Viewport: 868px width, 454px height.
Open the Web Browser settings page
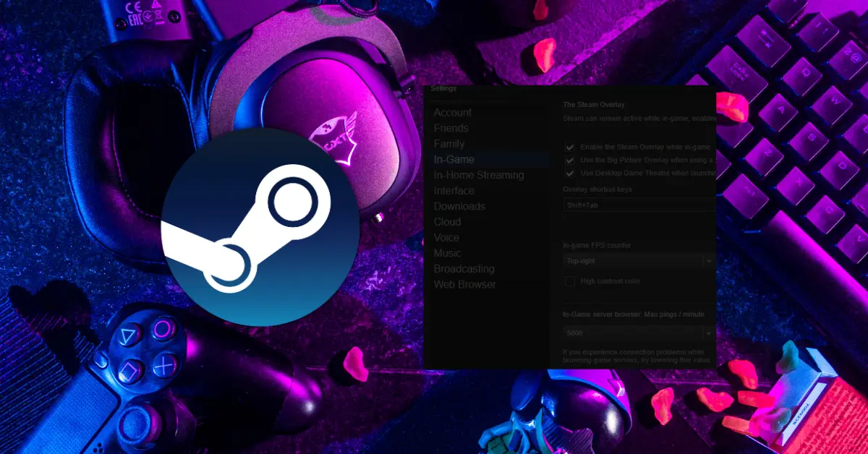[464, 284]
